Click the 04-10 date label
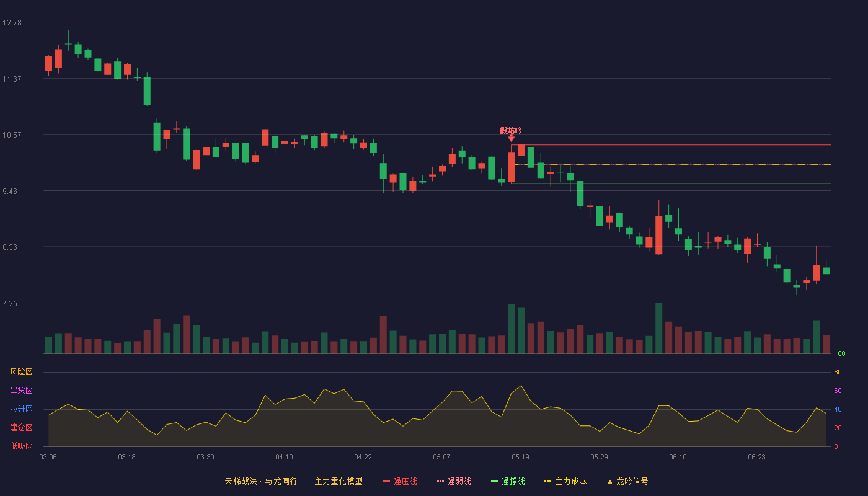868x496 pixels. point(284,457)
